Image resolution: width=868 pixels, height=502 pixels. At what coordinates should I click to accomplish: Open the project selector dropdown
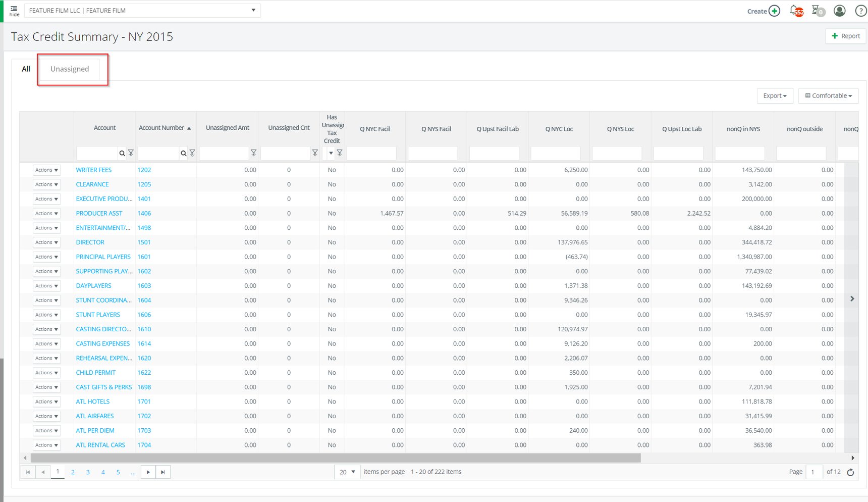(142, 11)
